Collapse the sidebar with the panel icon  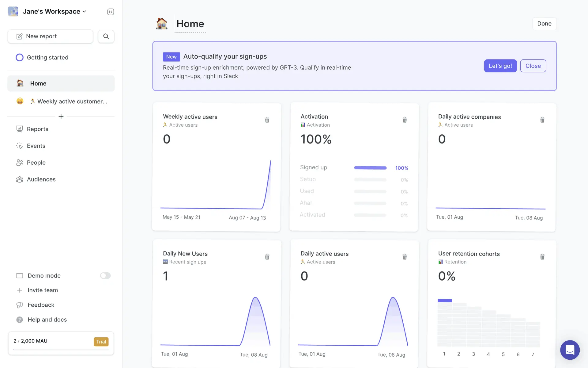click(x=111, y=12)
